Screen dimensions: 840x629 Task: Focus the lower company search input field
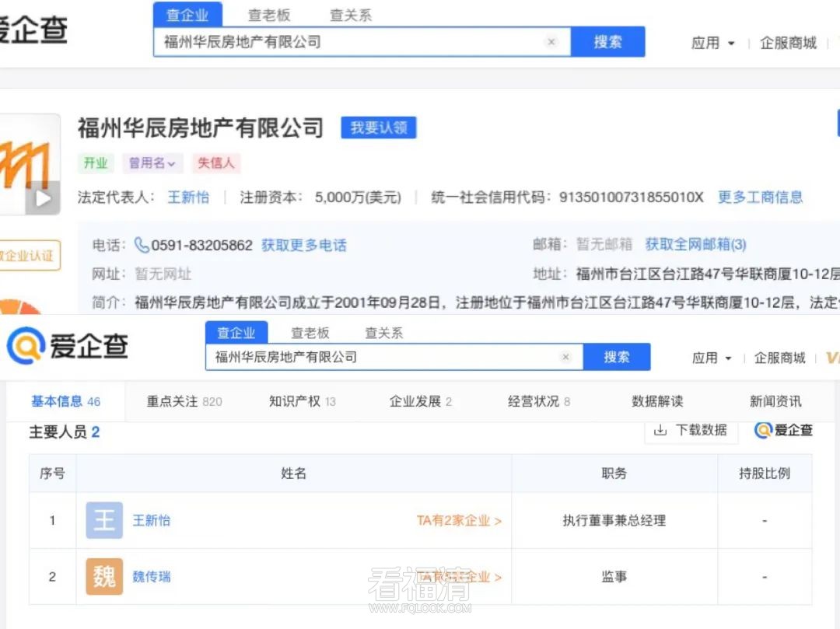tap(381, 357)
